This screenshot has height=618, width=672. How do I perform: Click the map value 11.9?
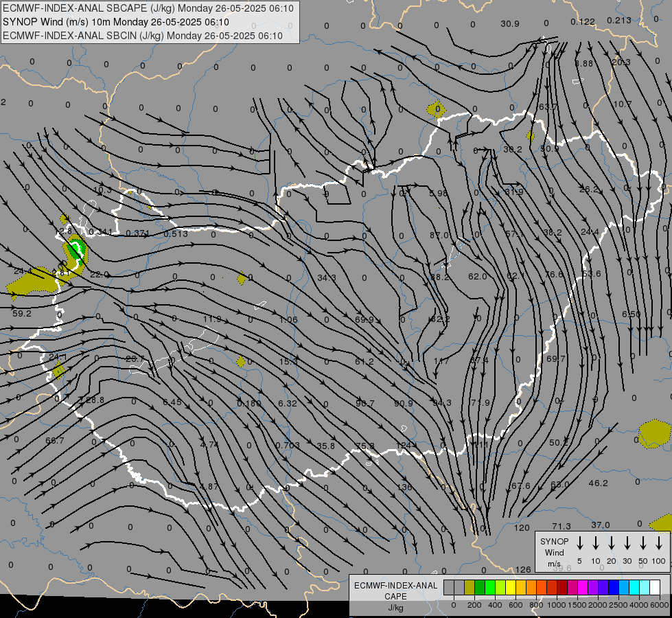click(212, 319)
